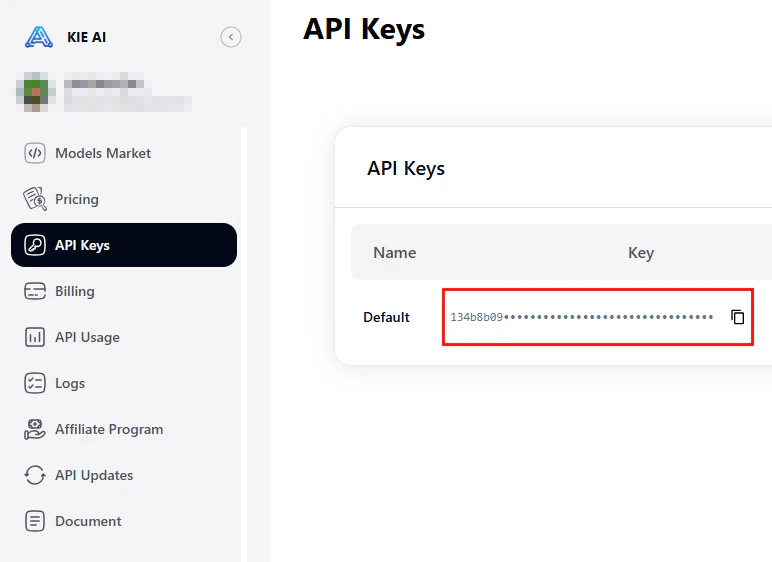Click the Affiliate Program money icon
The width and height of the screenshot is (772, 562).
pos(35,429)
